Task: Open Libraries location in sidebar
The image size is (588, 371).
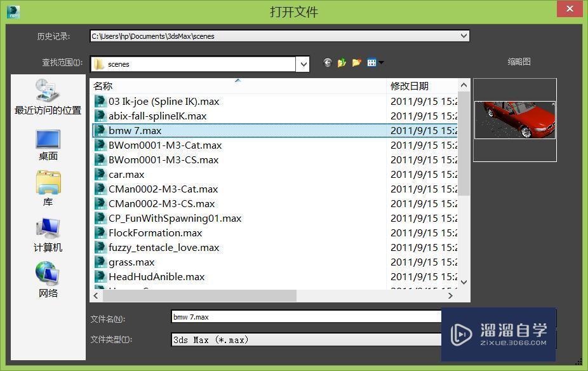Action: click(x=48, y=189)
